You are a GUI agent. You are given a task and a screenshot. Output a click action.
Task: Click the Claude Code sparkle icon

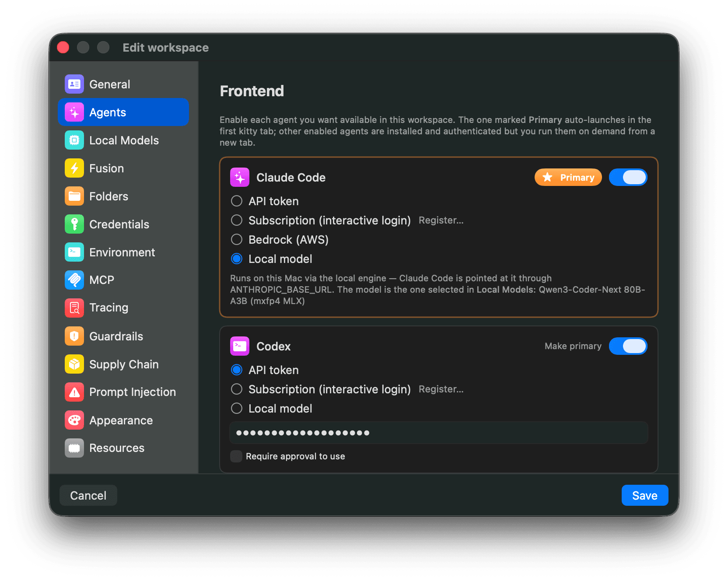tap(240, 177)
